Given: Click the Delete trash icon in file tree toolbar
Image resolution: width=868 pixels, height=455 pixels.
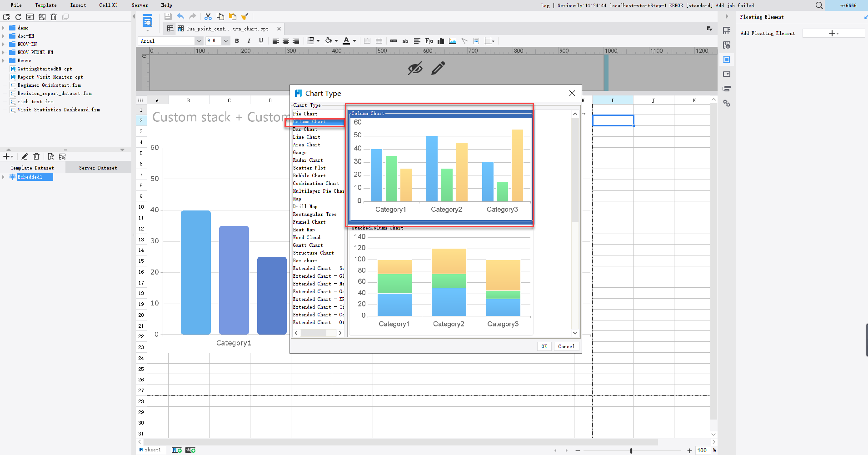Looking at the screenshot, I should [x=54, y=17].
